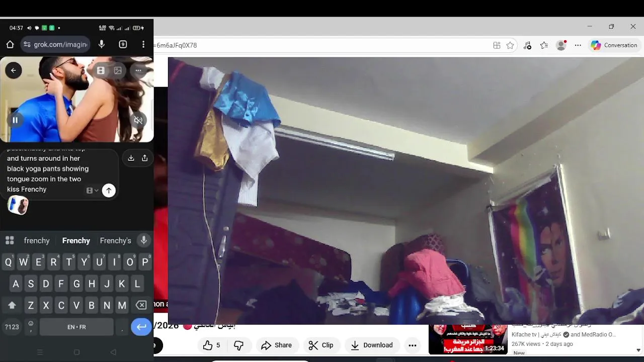Switch to the ?123 symbols keyboard
644x362 pixels.
12,327
